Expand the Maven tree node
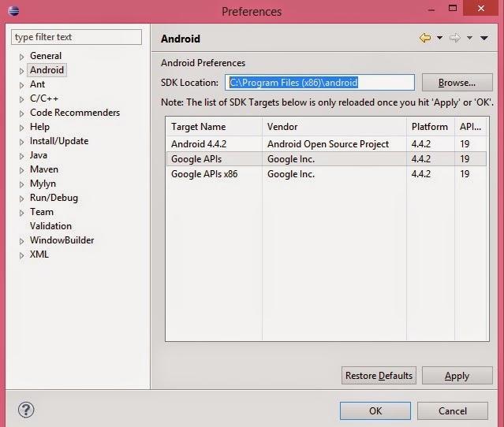 coord(21,170)
